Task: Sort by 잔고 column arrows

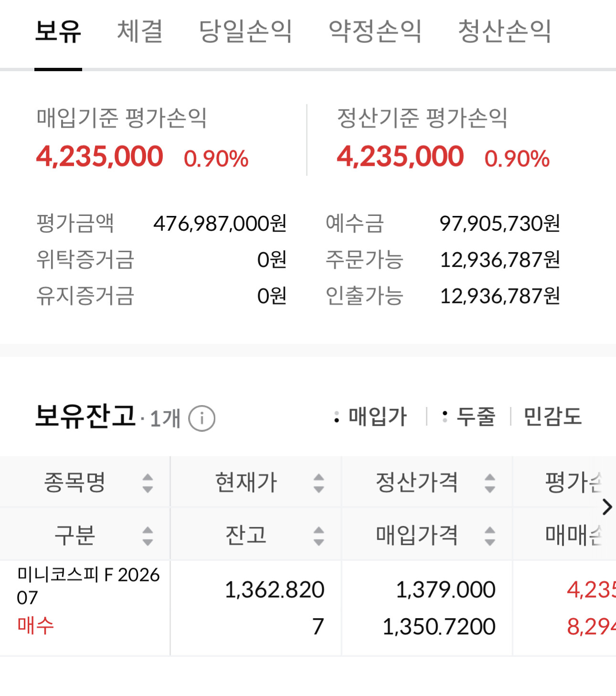Action: [319, 535]
